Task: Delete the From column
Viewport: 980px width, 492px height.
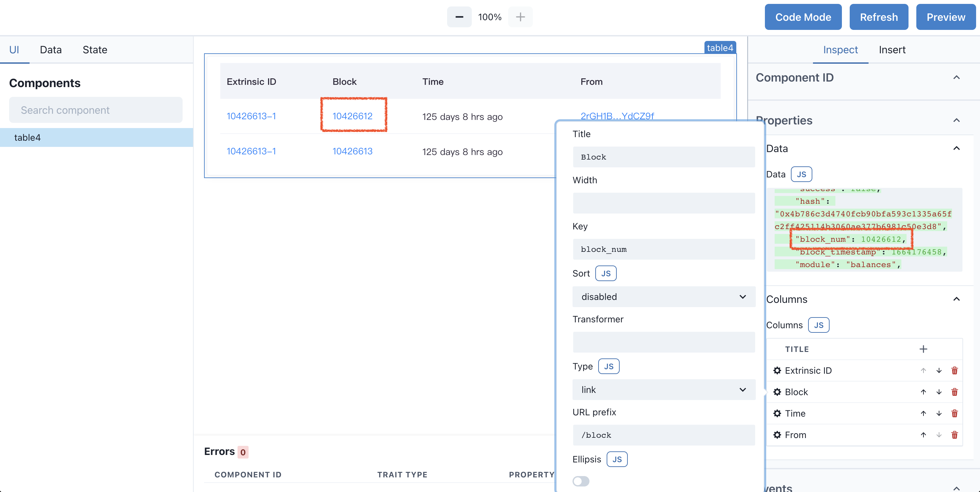Action: (x=954, y=434)
